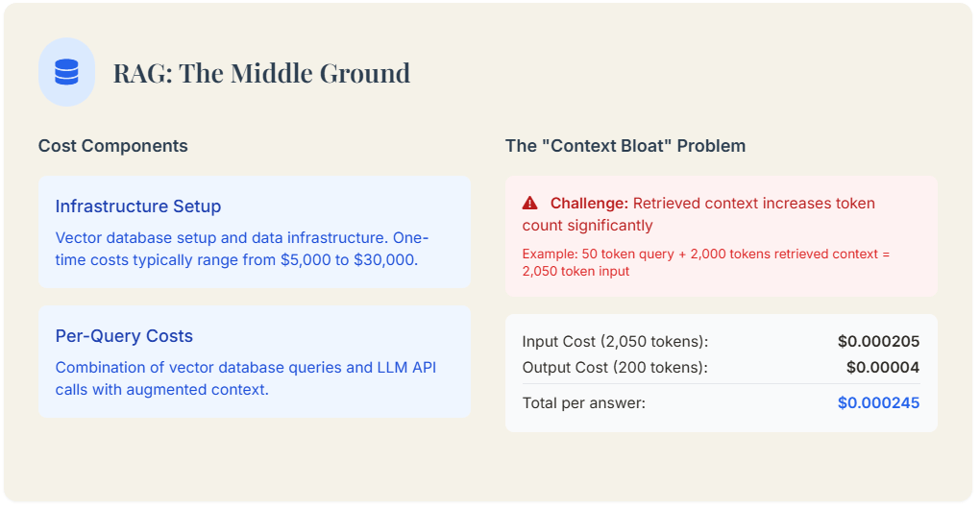The height and width of the screenshot is (509, 980).
Task: Select the blue $0.000245 total value
Action: 878,403
